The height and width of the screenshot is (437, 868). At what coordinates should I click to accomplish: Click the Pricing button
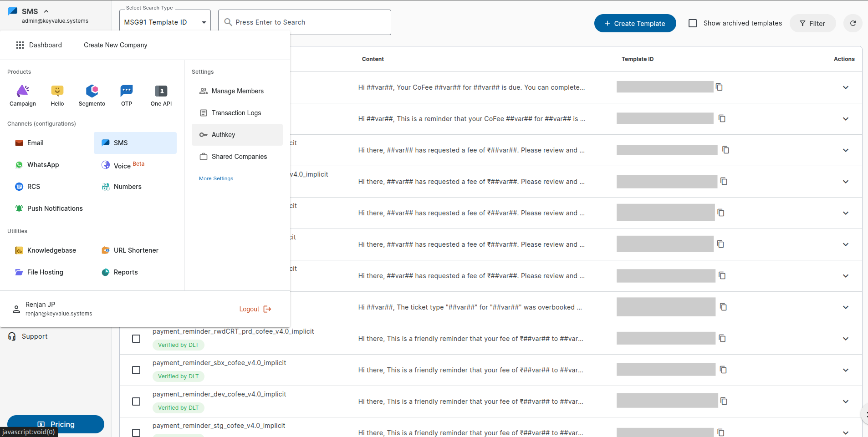pyautogui.click(x=56, y=424)
